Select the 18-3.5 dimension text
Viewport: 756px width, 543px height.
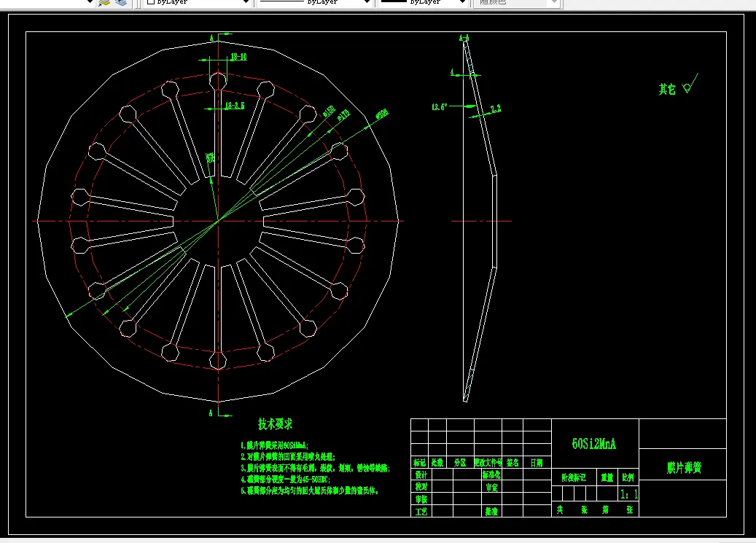coord(235,105)
